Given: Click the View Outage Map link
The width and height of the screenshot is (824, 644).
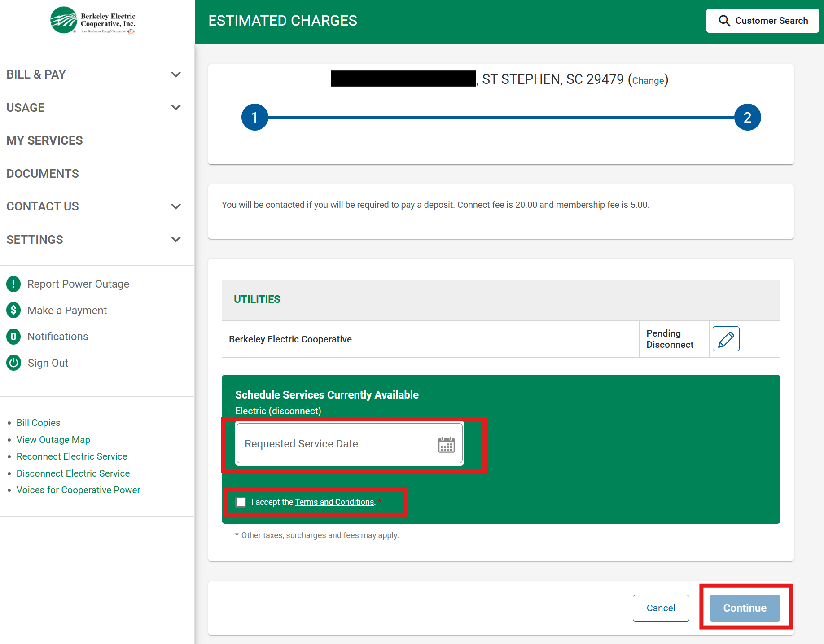Looking at the screenshot, I should click(53, 440).
